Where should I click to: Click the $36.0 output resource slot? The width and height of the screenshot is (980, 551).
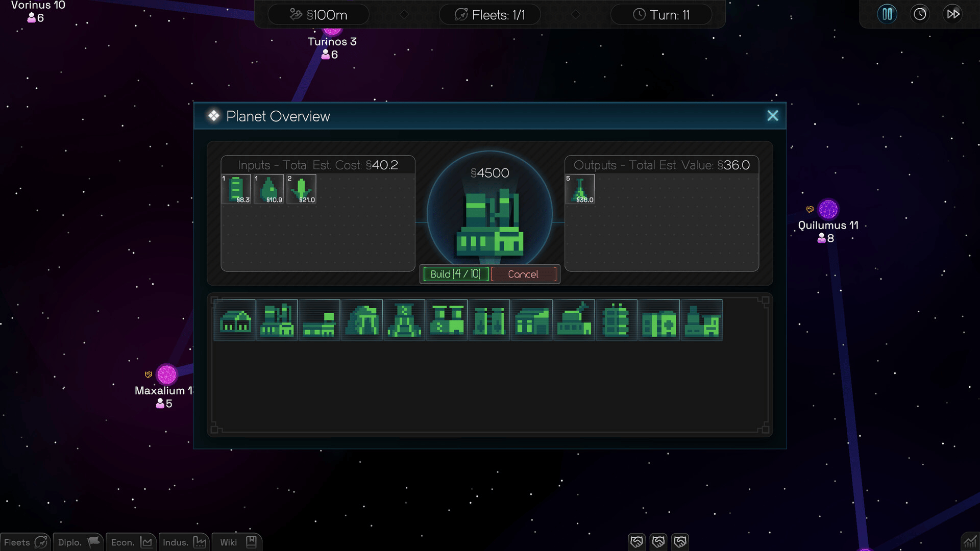[580, 189]
